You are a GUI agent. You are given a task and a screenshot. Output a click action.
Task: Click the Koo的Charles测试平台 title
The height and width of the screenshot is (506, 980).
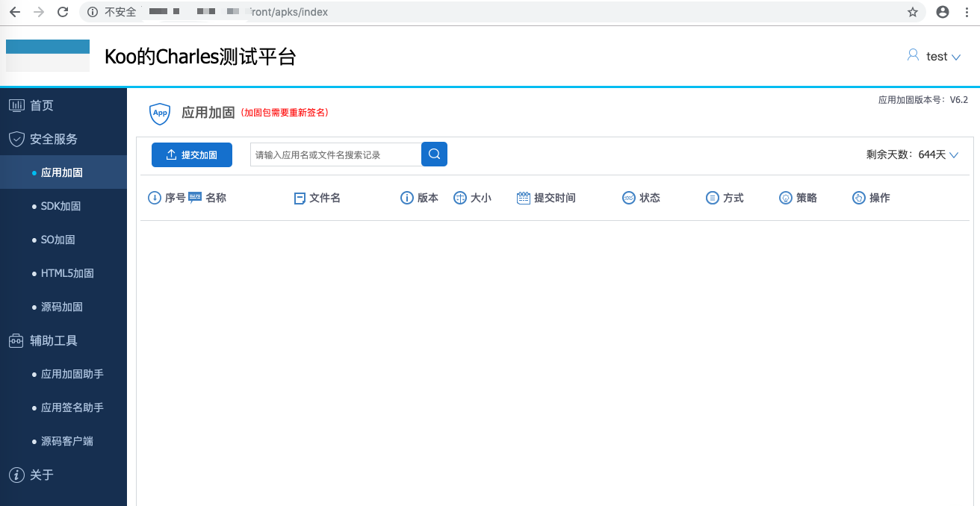tap(200, 57)
